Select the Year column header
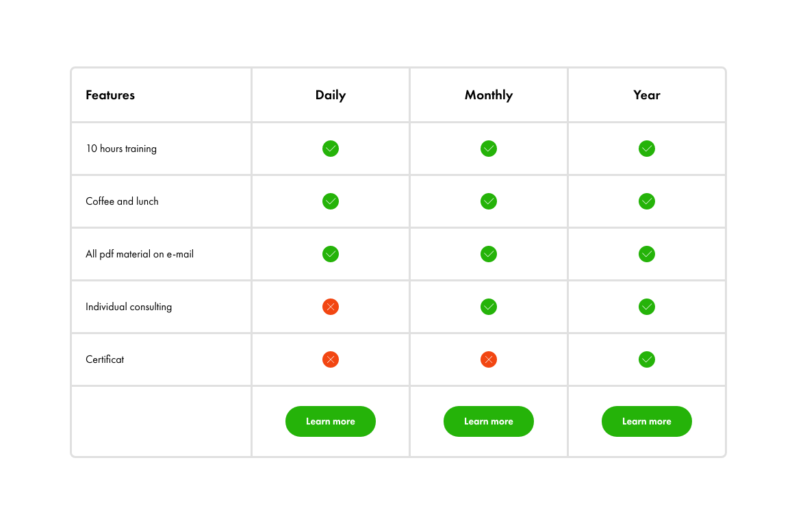This screenshot has height=532, width=792. 646,95
